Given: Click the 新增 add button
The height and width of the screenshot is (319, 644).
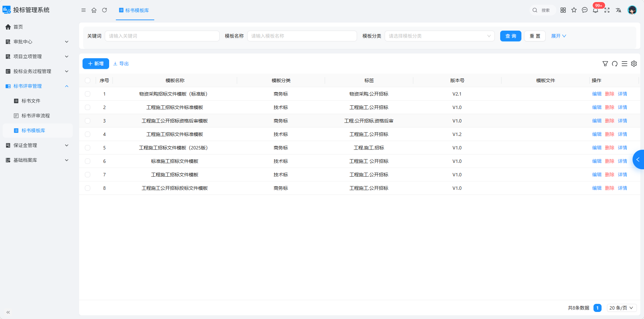Looking at the screenshot, I should 96,64.
